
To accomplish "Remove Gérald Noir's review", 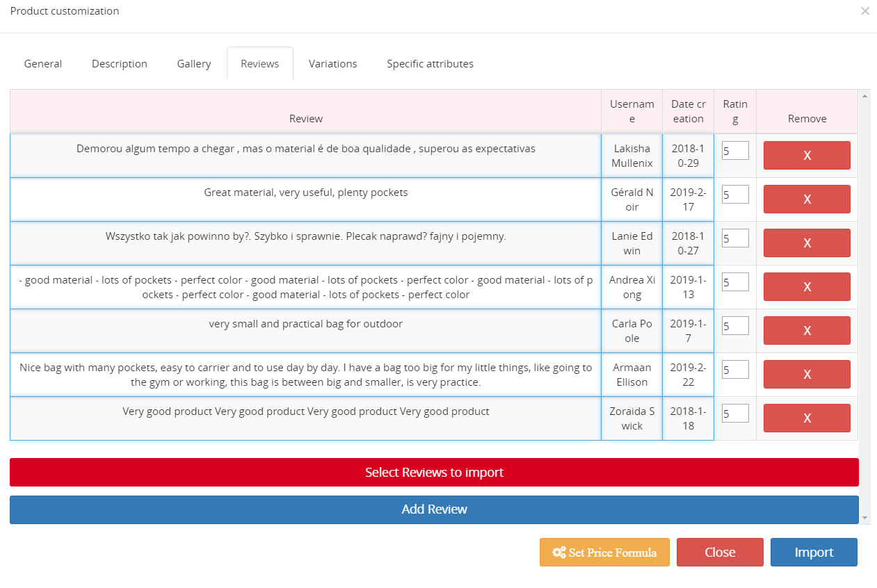I will (807, 199).
